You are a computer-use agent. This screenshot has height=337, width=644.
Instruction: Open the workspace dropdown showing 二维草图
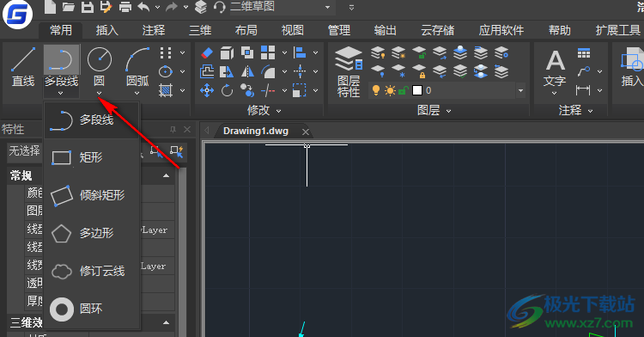pos(327,7)
